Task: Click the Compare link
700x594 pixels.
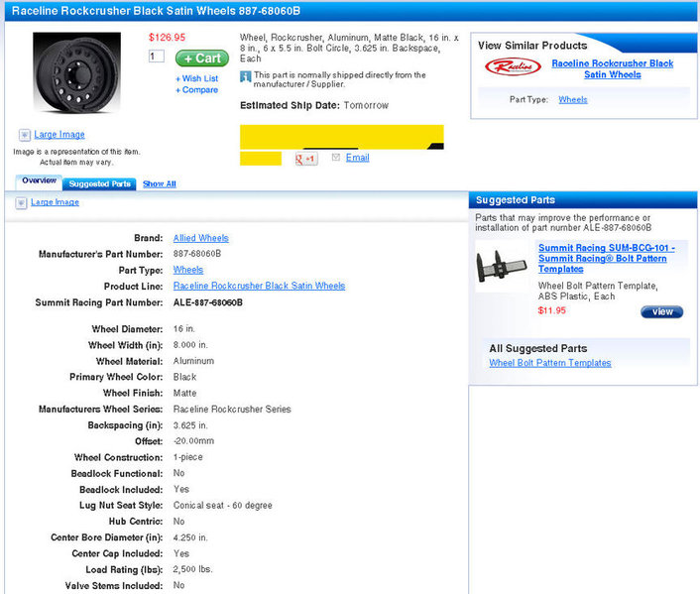Action: [x=197, y=90]
